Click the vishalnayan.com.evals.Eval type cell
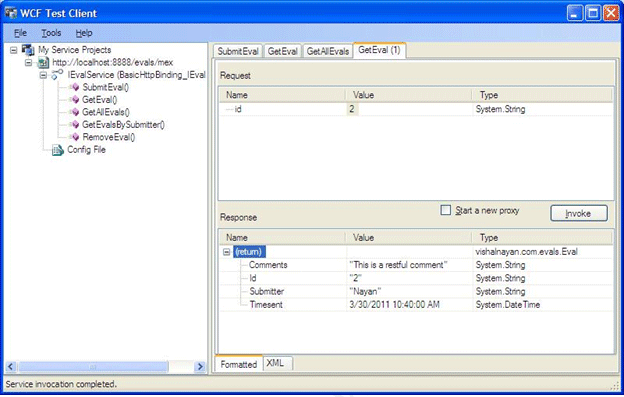The image size is (624, 397). [526, 252]
